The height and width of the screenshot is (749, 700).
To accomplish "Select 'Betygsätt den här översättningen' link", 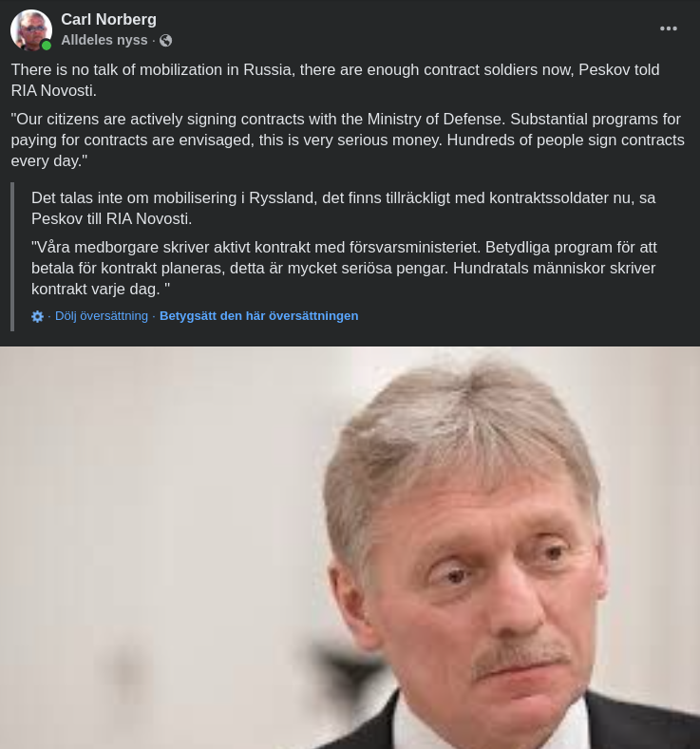I will pyautogui.click(x=258, y=316).
